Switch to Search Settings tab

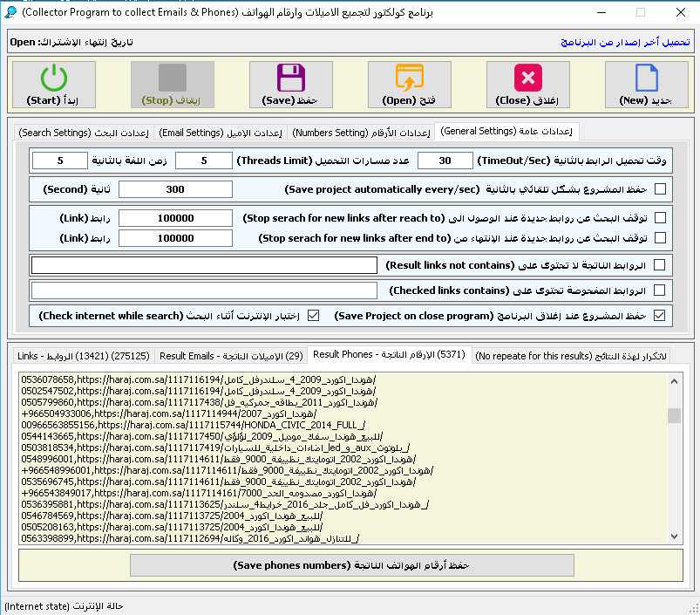[x=84, y=133]
